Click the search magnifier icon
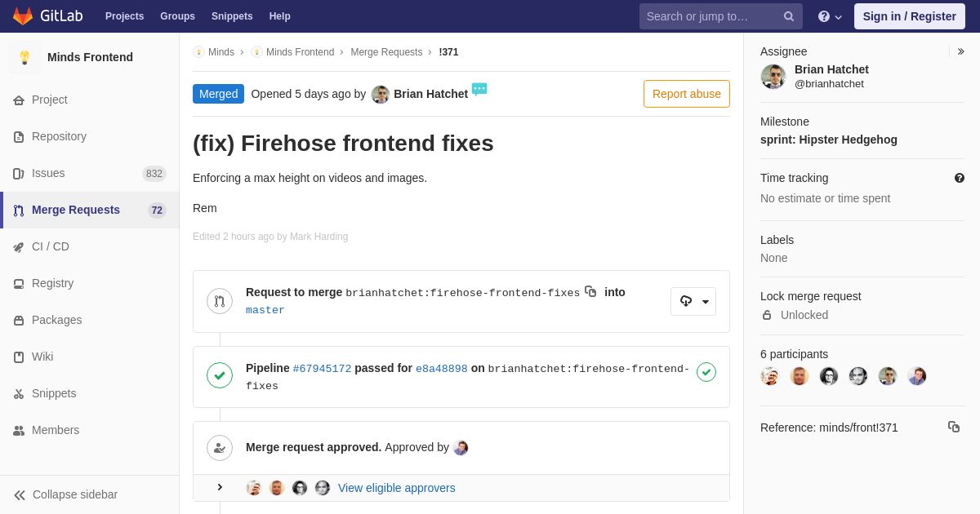The image size is (980, 514). [x=789, y=16]
